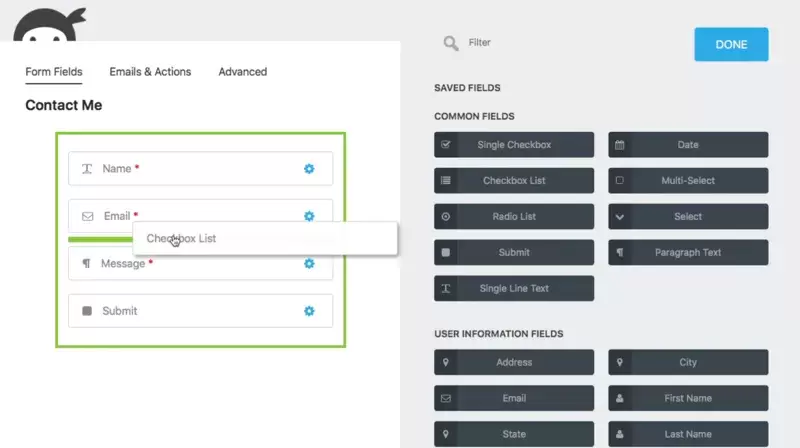Open settings gear for Name field
The width and height of the screenshot is (800, 448).
[x=309, y=169]
